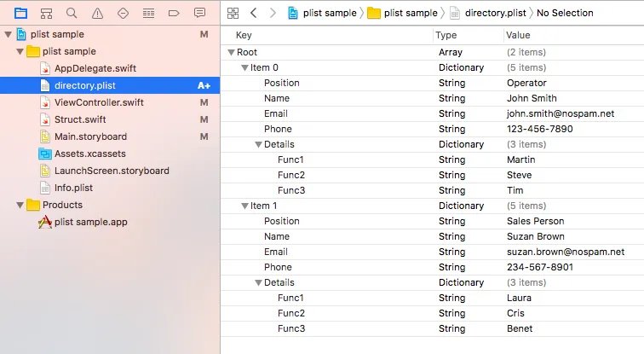Collapse Details under Item 1
Image resolution: width=644 pixels, height=354 pixels.
258,283
